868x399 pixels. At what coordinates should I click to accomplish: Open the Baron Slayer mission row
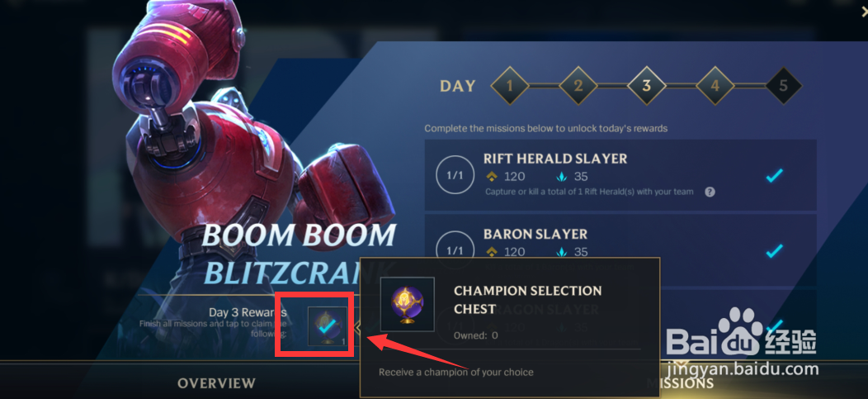pyautogui.click(x=620, y=250)
